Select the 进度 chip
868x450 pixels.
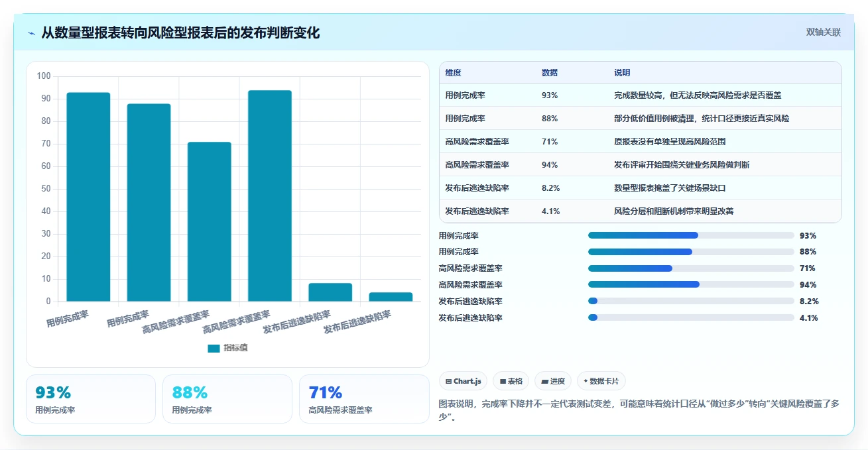tap(553, 381)
